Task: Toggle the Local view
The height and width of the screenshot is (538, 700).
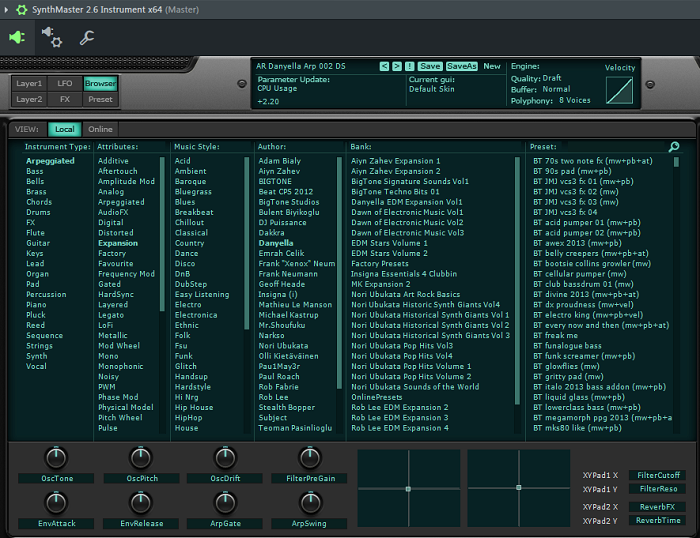Action: 65,129
